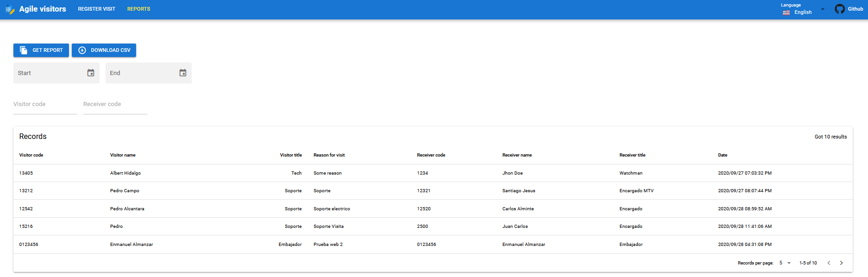Sort by Date column header
Image resolution: width=868 pixels, height=277 pixels.
pos(723,155)
